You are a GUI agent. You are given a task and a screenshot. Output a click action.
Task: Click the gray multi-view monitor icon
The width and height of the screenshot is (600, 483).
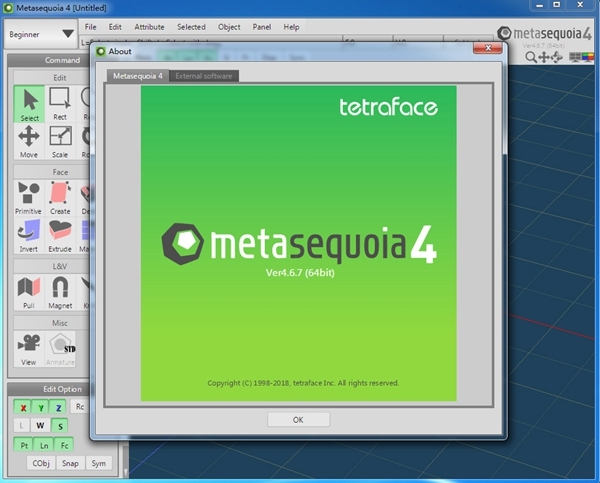tap(575, 57)
